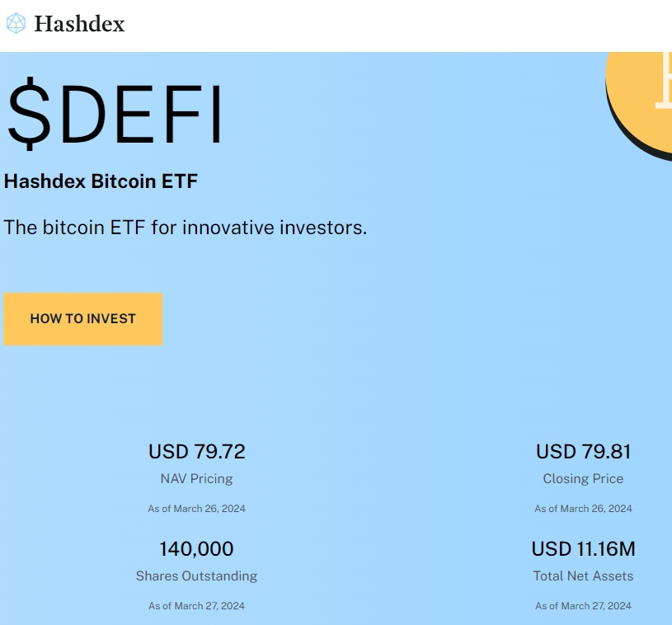Select Total Net Assets USD 11.16M
672x625 pixels.
tap(583, 549)
